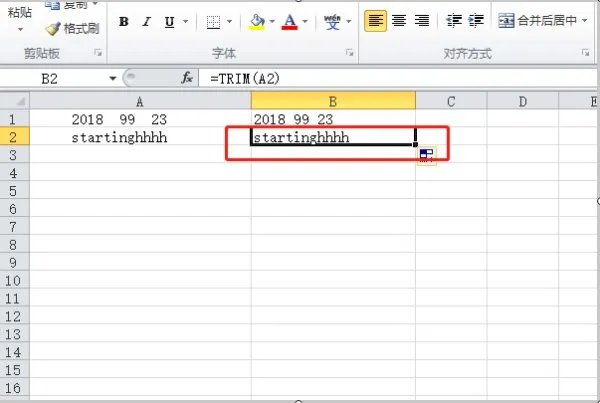Open the paste options button near B2
The height and width of the screenshot is (403, 600).
[x=426, y=155]
